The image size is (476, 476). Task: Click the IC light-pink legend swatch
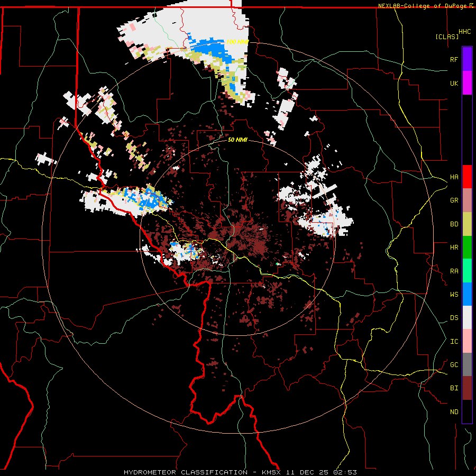(x=467, y=341)
